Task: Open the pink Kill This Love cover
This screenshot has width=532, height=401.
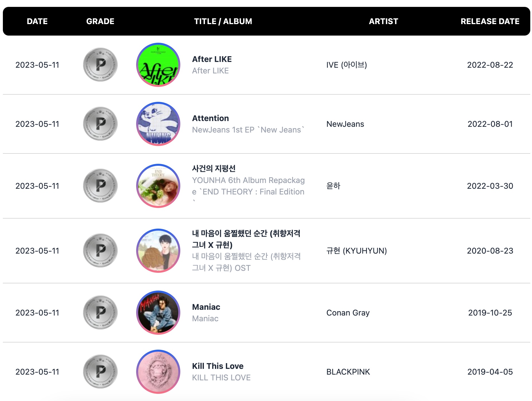Action: coord(158,372)
